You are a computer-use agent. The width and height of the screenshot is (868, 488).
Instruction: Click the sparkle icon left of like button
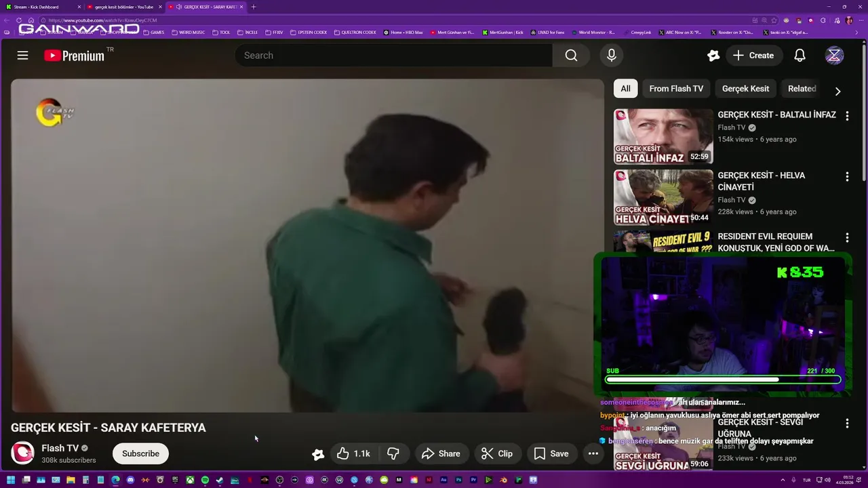tap(317, 454)
